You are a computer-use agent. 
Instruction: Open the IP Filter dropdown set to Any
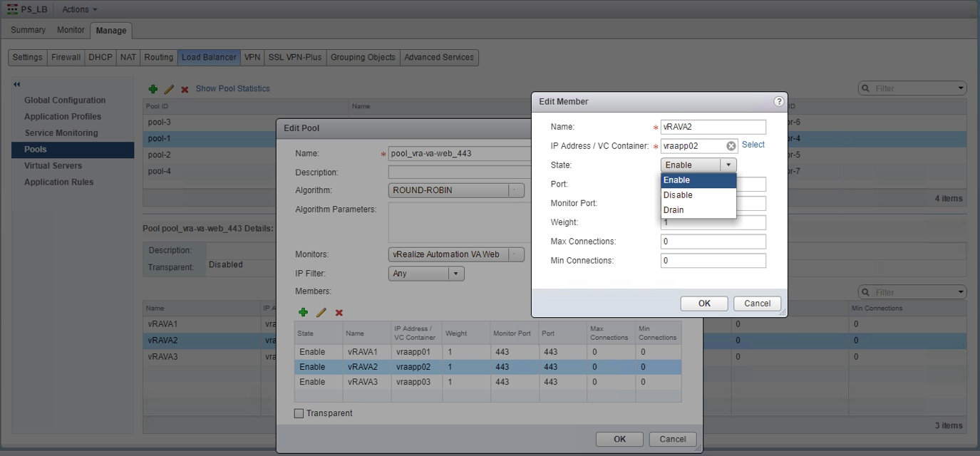(427, 274)
